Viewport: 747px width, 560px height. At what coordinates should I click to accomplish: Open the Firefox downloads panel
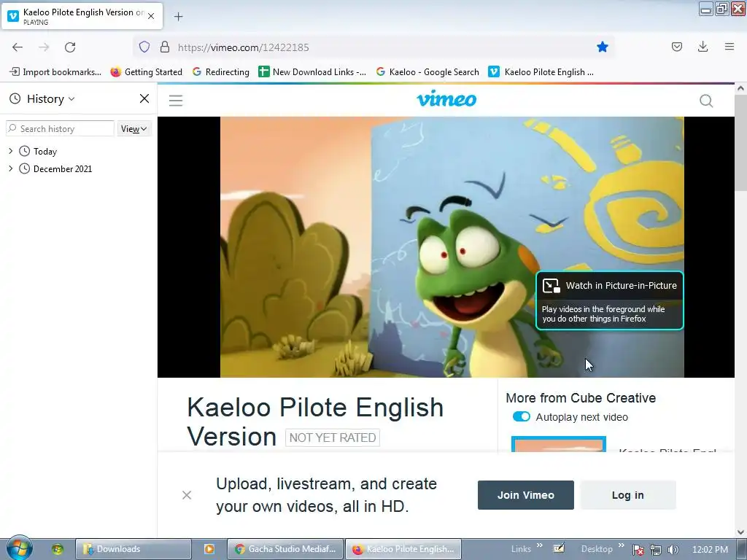coord(703,47)
